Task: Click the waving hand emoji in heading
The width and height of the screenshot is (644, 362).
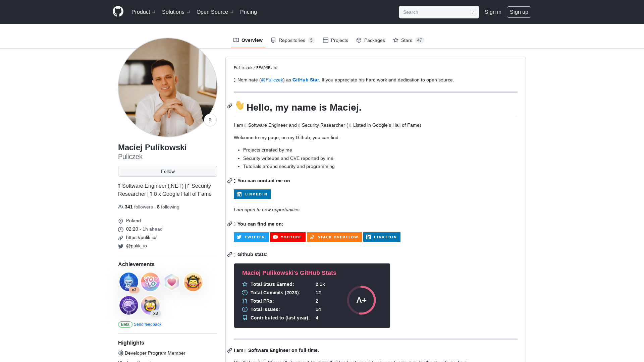Action: (239, 105)
